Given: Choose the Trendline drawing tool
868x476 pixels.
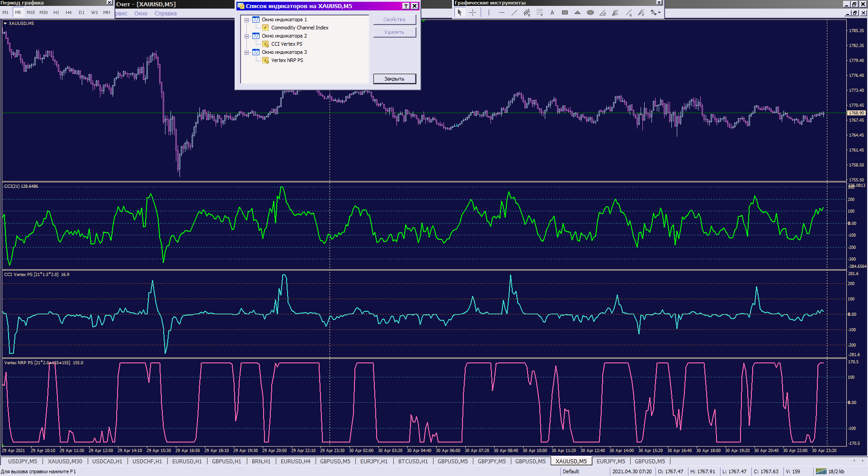Looking at the screenshot, I should pyautogui.click(x=514, y=13).
